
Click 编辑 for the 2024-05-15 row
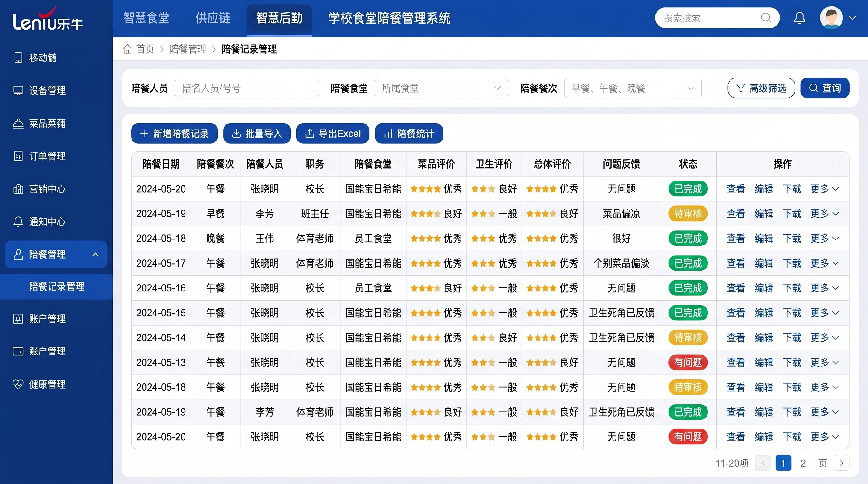click(x=764, y=313)
